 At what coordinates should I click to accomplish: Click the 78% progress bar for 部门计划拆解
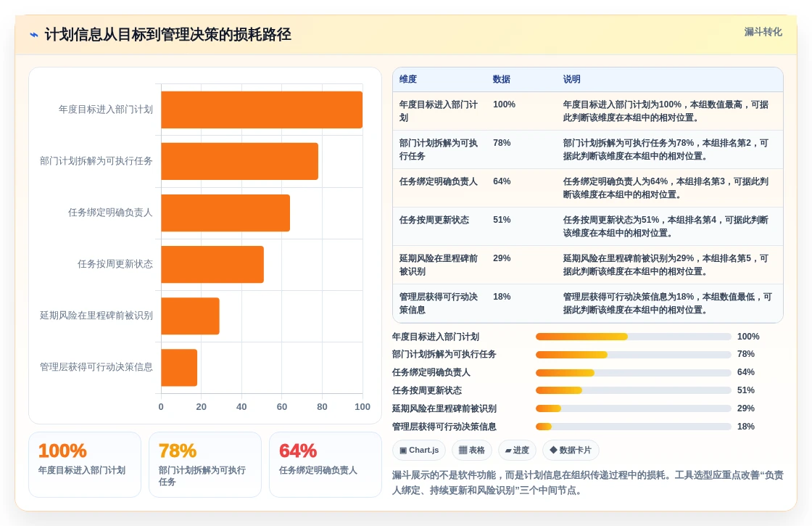point(634,355)
